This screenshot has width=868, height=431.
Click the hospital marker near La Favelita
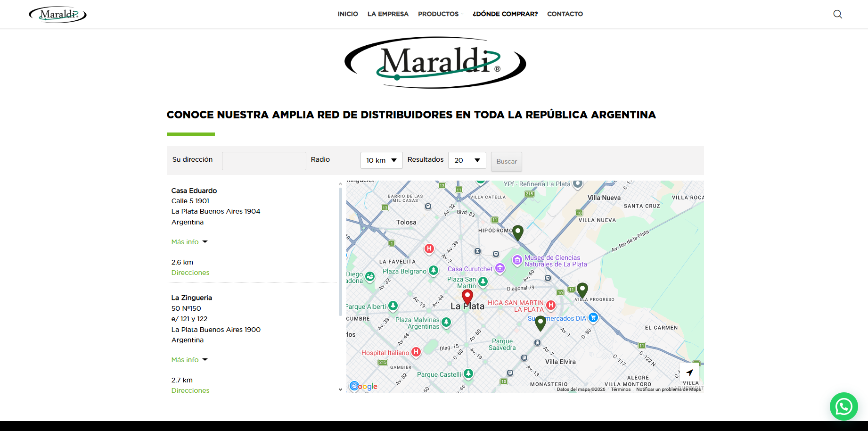tap(429, 249)
